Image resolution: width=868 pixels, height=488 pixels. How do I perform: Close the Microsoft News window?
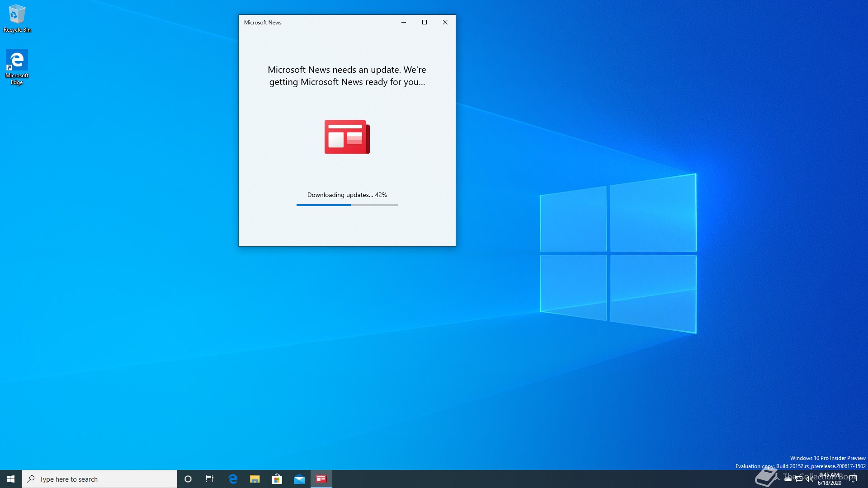coord(445,22)
